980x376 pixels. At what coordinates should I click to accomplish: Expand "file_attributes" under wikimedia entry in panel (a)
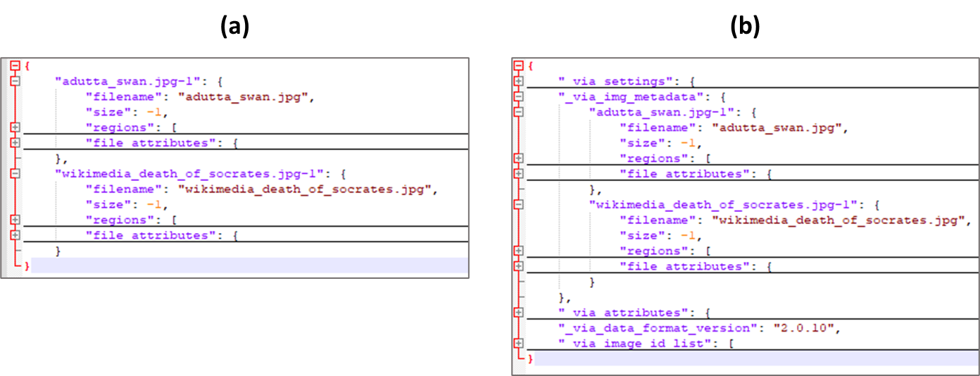tap(15, 235)
